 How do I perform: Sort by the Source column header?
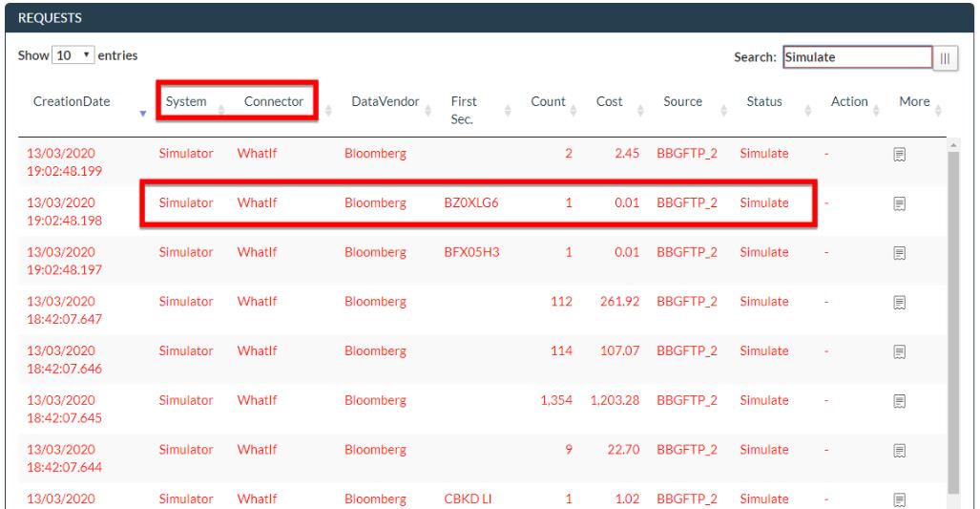click(682, 102)
